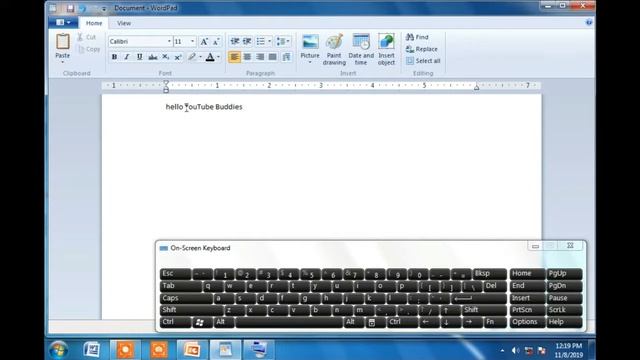Click the Options key on On-Screen Keyboard
This screenshot has height=360, width=640.
tap(527, 322)
